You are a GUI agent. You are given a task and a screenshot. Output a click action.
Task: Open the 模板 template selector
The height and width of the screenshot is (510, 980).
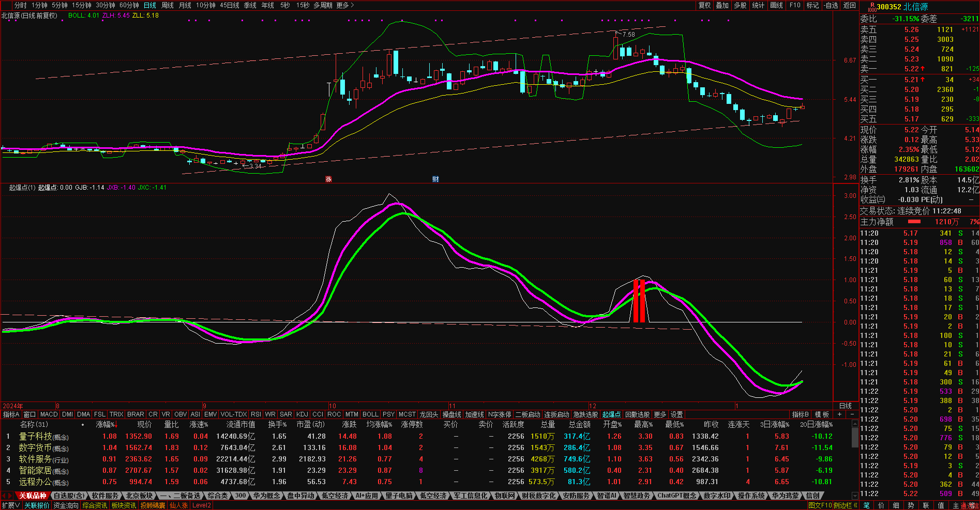pos(822,414)
